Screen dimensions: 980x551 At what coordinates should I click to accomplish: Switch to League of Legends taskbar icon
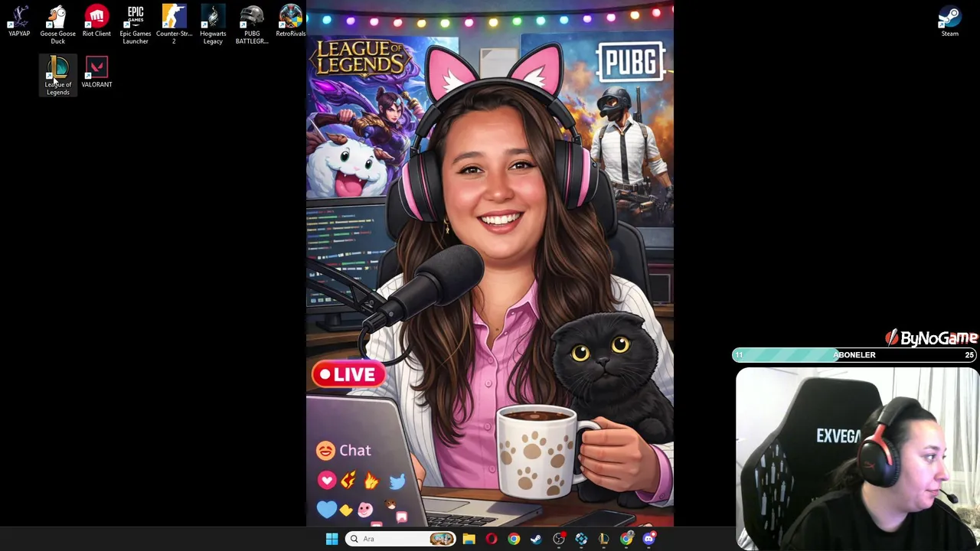pos(604,539)
